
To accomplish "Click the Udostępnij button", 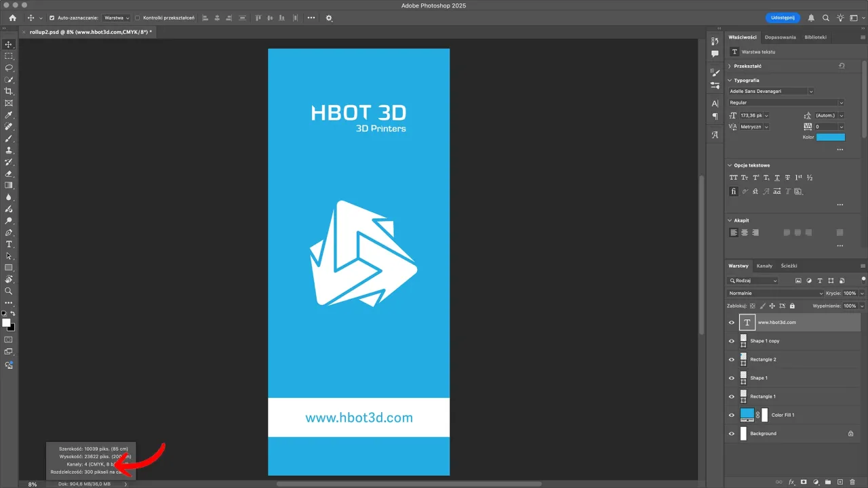I will point(783,18).
